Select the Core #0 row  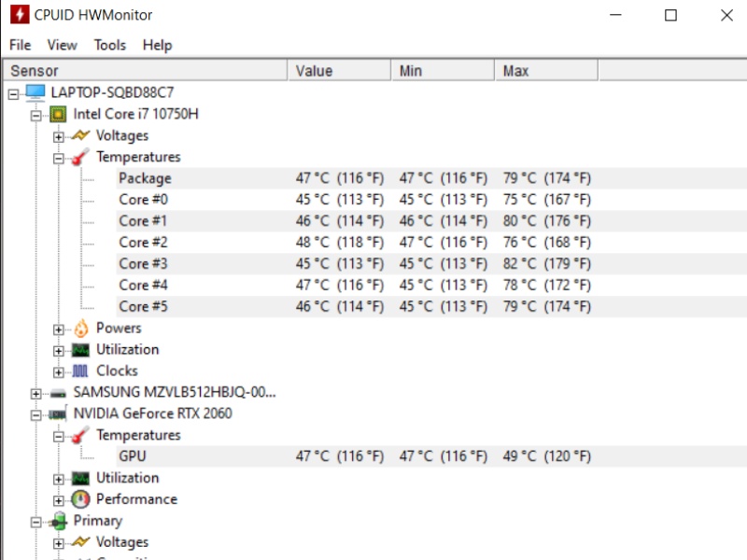coord(431,200)
